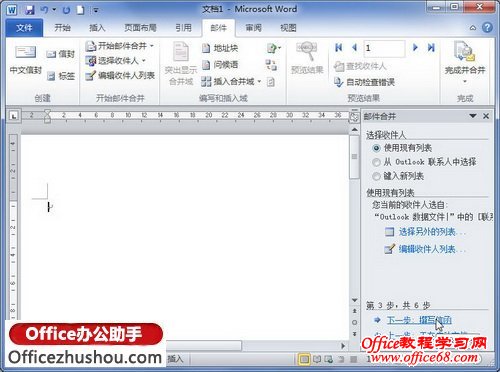This screenshot has width=500, height=372.
Task: Open the Word Help question mark icon
Action: 487,28
